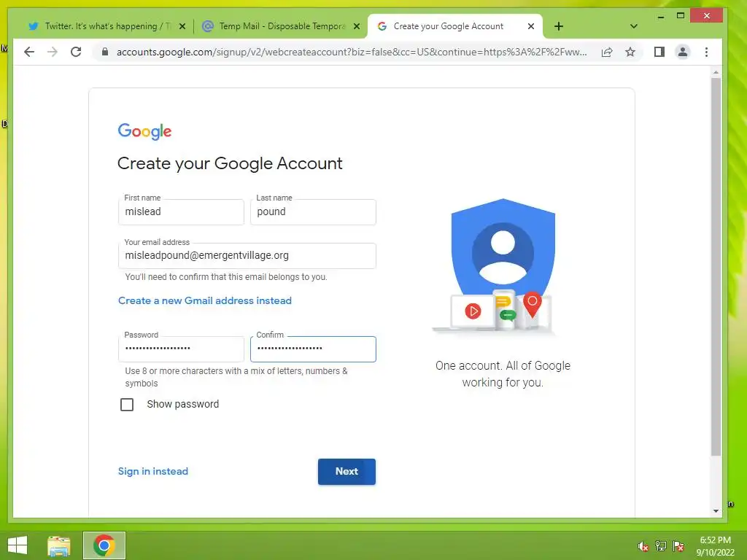
Task: Click the page vertical scrollbar thumb
Action: pos(716,267)
